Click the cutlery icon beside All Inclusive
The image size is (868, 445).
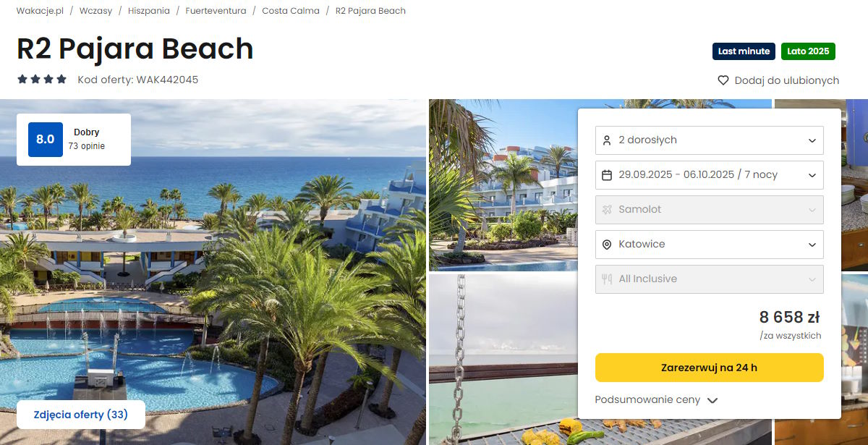607,279
